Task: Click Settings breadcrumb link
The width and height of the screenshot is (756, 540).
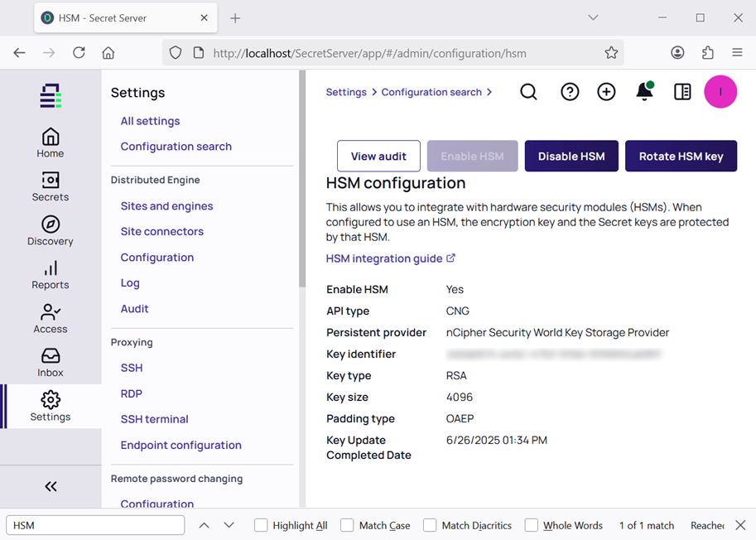Action: (346, 92)
